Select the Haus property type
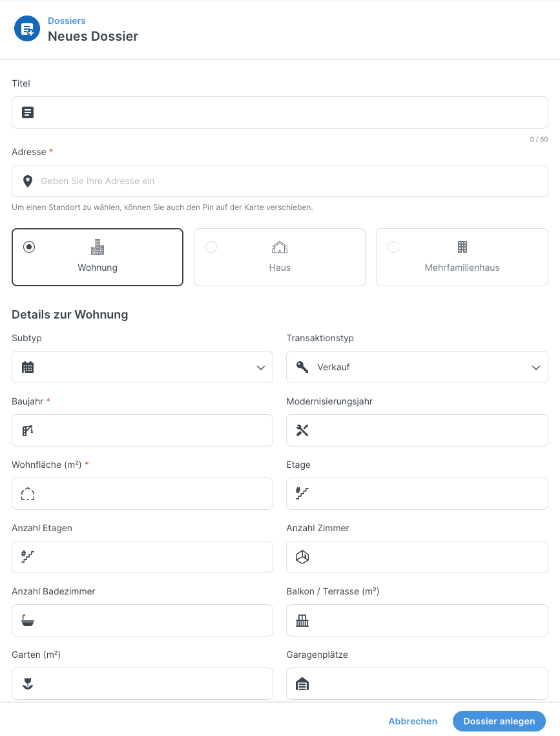560x736 pixels. click(x=280, y=257)
